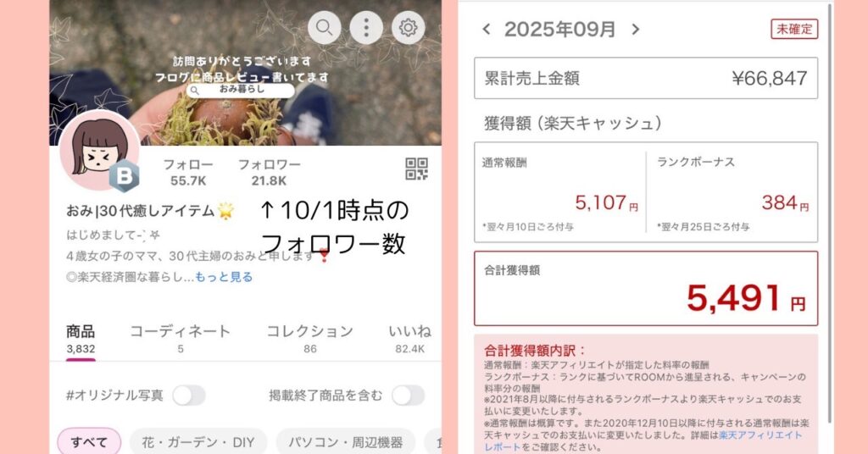The width and height of the screenshot is (868, 454).
Task: Switch to the コーディネート tab
Action: click(x=180, y=339)
